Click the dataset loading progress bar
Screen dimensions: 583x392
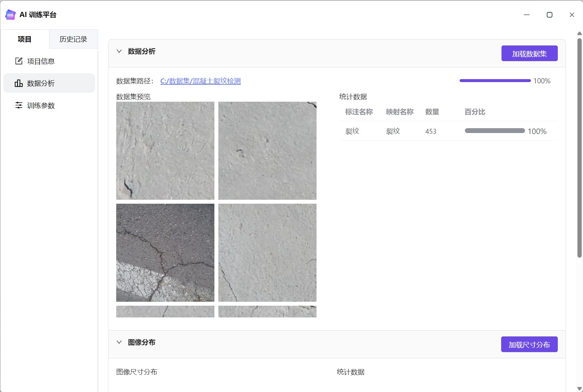(495, 80)
